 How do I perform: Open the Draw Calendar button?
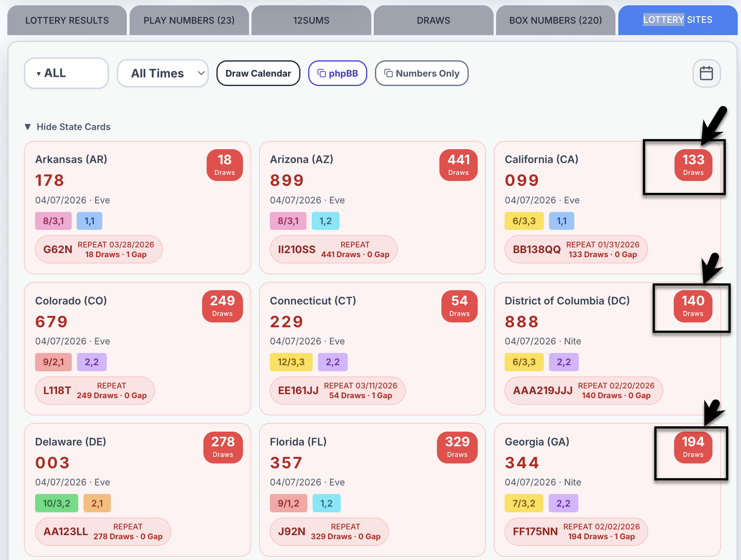pyautogui.click(x=258, y=73)
